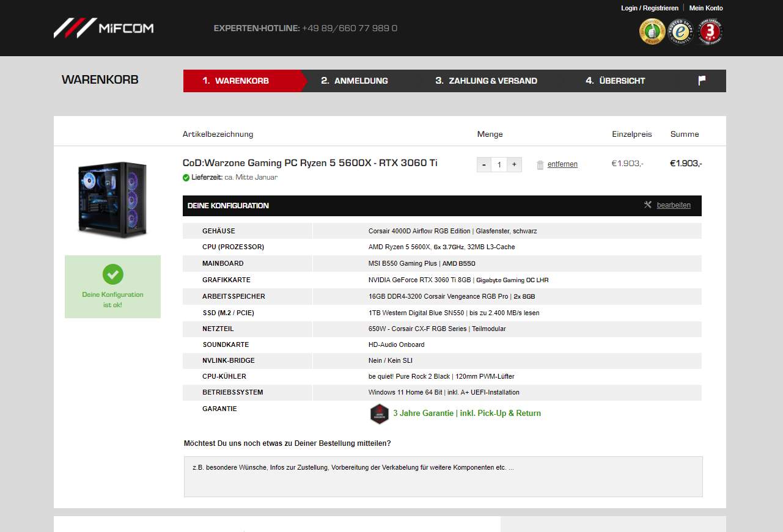Click the 3-year warranty header badge

click(x=710, y=32)
